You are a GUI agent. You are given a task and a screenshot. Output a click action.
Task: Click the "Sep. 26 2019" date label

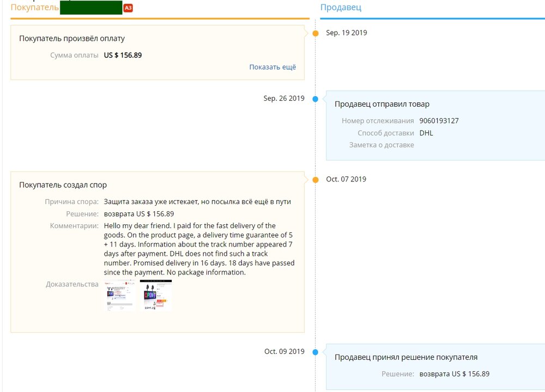(x=284, y=98)
